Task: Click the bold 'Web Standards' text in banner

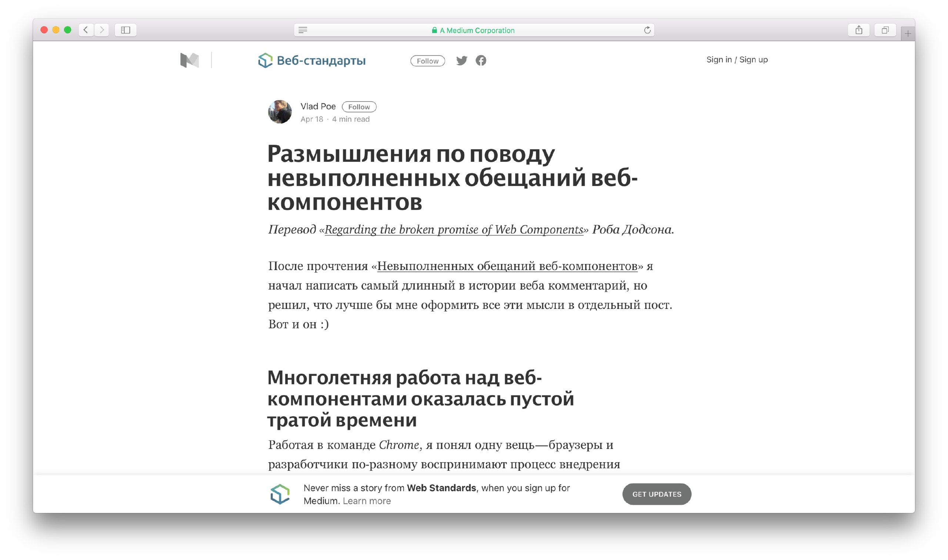Action: (441, 488)
